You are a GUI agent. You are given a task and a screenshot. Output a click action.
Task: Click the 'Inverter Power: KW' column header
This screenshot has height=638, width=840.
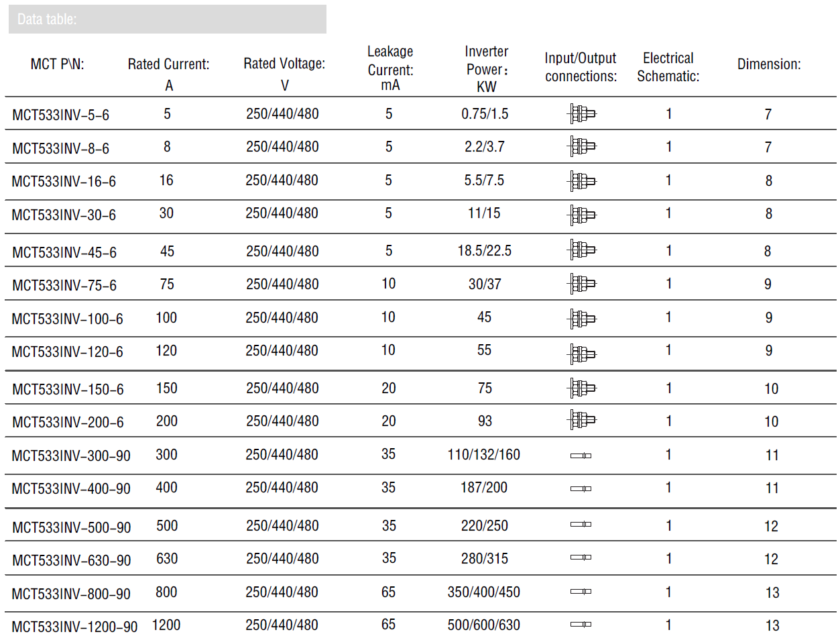[x=487, y=69]
